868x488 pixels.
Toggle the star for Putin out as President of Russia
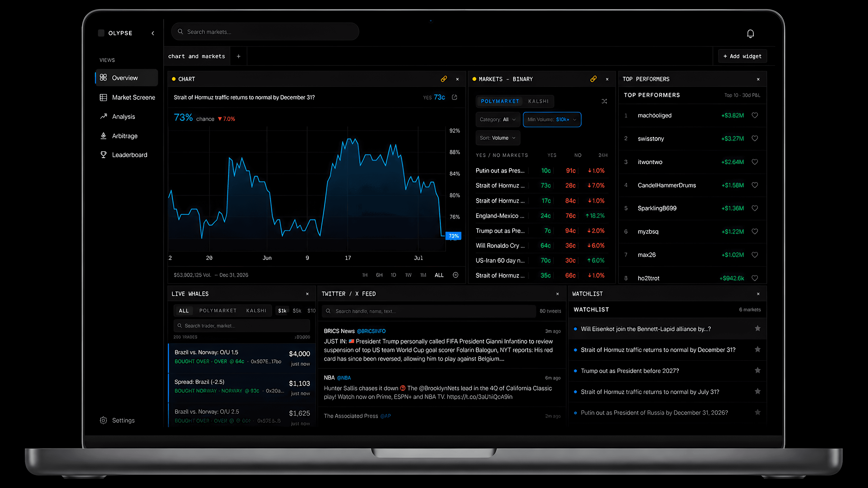point(757,412)
